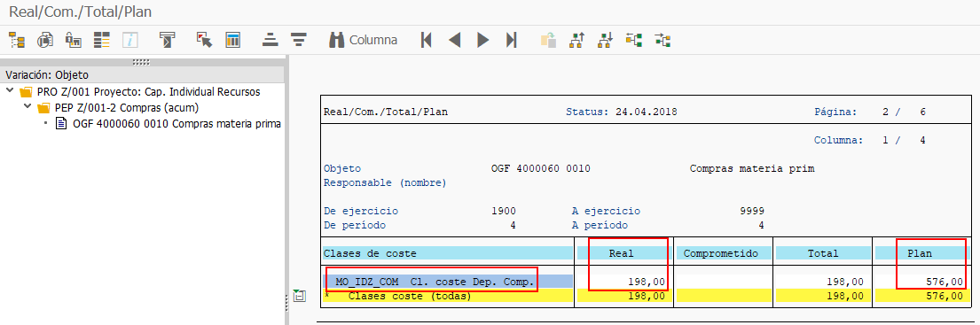Viewport: 980px width, 325px height.
Task: Click the table columns layout icon
Action: point(233,41)
